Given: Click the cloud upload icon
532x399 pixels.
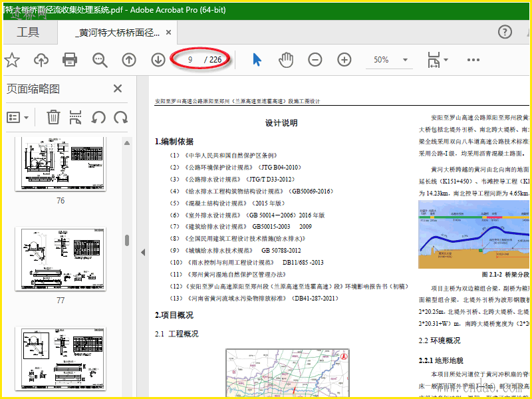Looking at the screenshot, I should pyautogui.click(x=41, y=60).
